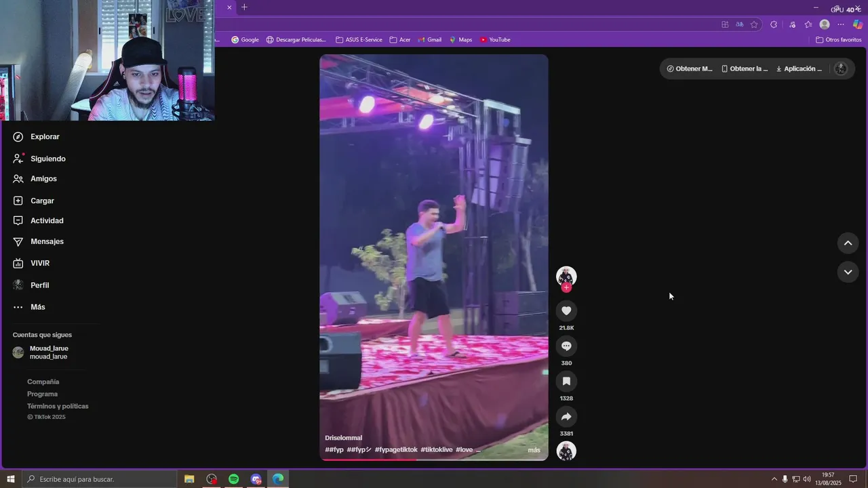Go to the Siguiendo feed
Screen dimensions: 868x488
click(39, 159)
